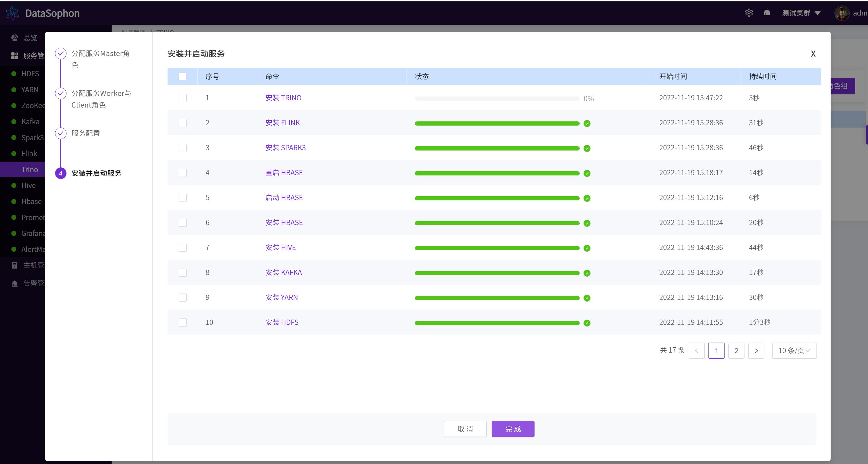Click green success icon for 安装 KAFKA
Viewport: 868px width, 464px height.
(x=587, y=273)
